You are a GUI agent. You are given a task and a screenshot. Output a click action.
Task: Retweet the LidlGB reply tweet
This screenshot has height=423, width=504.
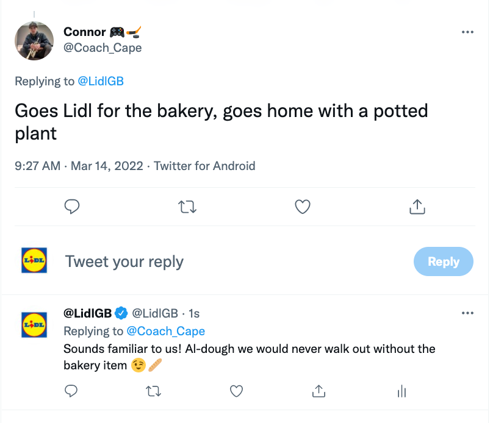(x=153, y=391)
